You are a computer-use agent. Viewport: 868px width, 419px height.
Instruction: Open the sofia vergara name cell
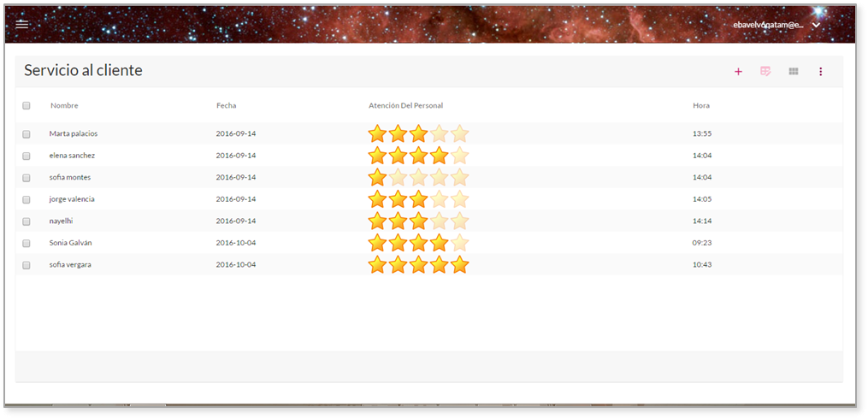[x=70, y=264]
